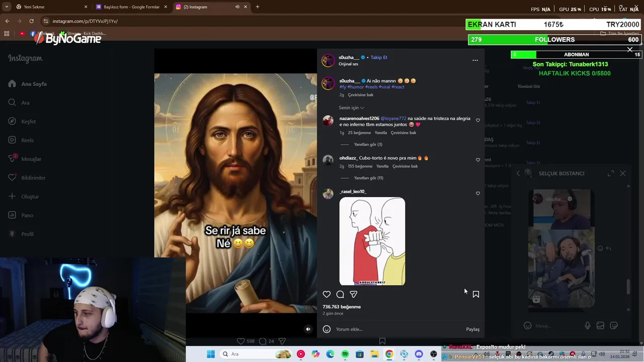Open the apps grid in bookmarks bar
The image size is (644, 362).
(7, 34)
